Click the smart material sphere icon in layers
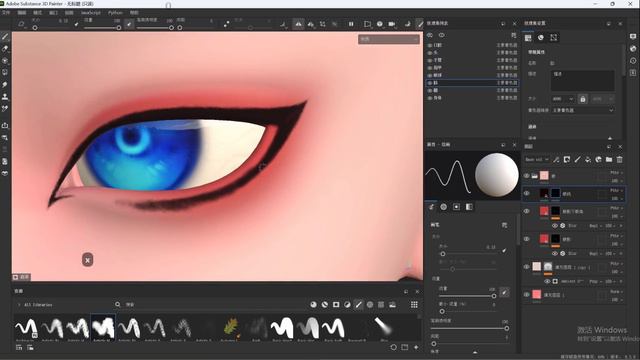The image size is (640, 360). click(598, 160)
